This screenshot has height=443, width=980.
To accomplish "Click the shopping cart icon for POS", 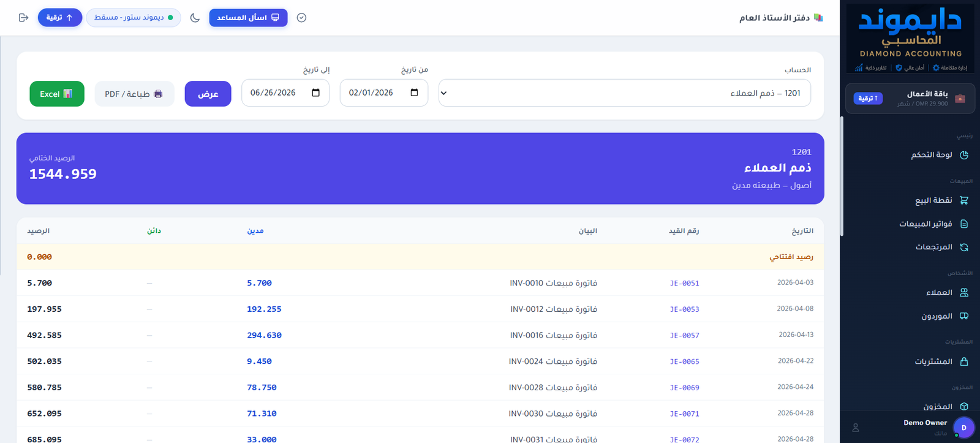I will 964,200.
